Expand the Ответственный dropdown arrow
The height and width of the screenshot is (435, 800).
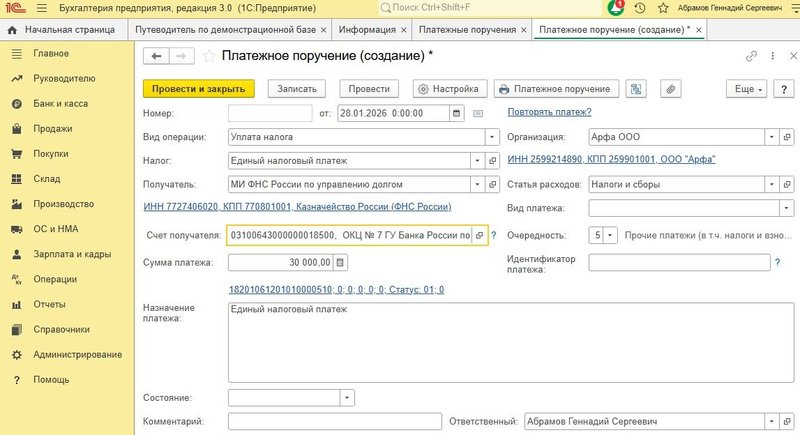tap(771, 421)
